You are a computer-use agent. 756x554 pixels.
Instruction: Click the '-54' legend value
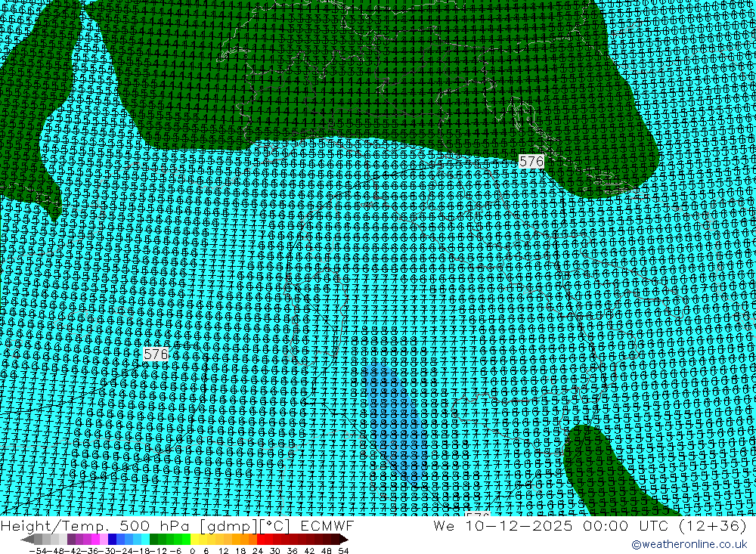click(38, 551)
